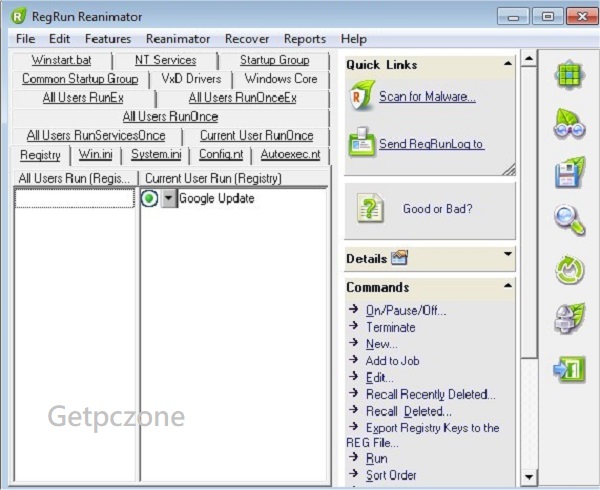Click the leaf with binoculars sidebar icon
Viewport: 600px width, 490px height.
click(570, 124)
